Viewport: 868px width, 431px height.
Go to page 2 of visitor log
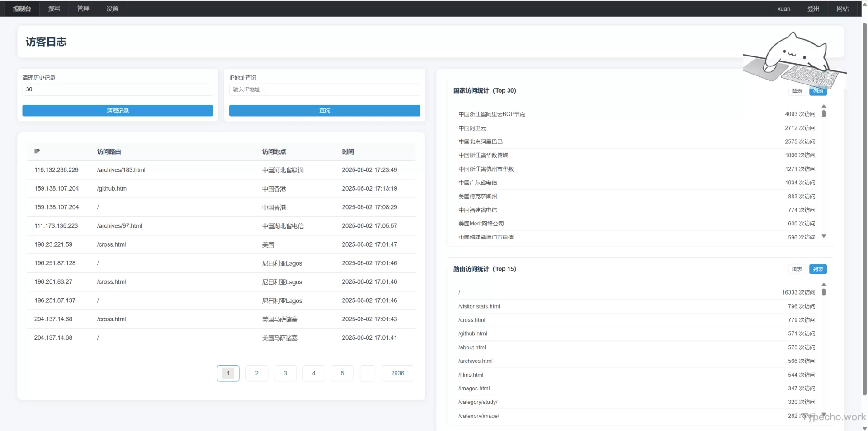pyautogui.click(x=257, y=373)
